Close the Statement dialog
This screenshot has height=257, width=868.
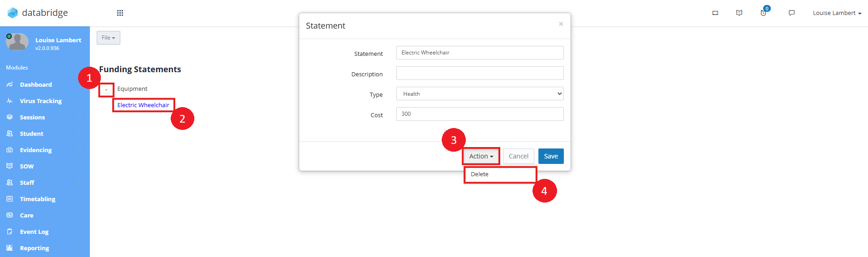(x=561, y=24)
